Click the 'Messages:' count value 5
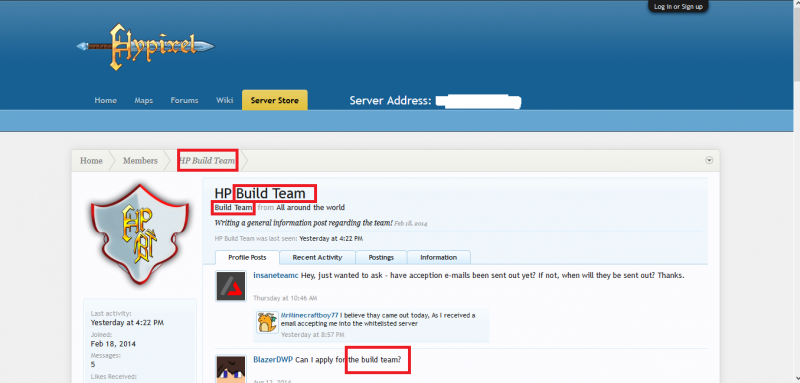Image resolution: width=800 pixels, height=383 pixels. (x=93, y=365)
